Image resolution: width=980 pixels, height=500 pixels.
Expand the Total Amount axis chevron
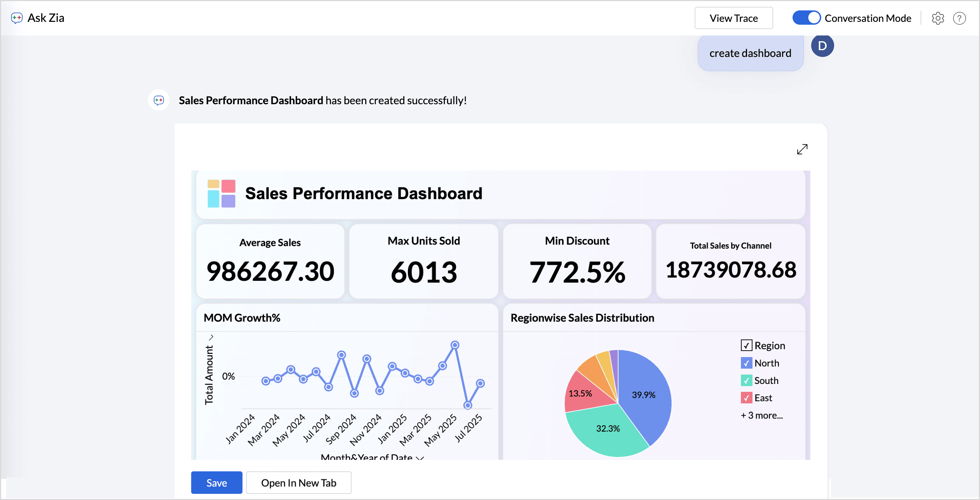click(x=211, y=337)
